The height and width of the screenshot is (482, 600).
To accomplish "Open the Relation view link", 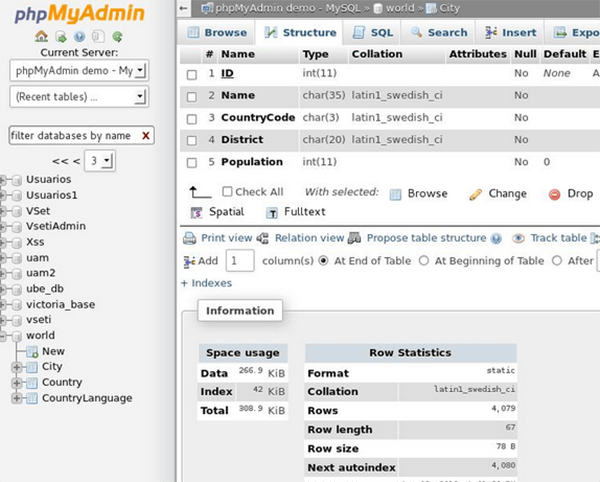I will click(x=310, y=238).
